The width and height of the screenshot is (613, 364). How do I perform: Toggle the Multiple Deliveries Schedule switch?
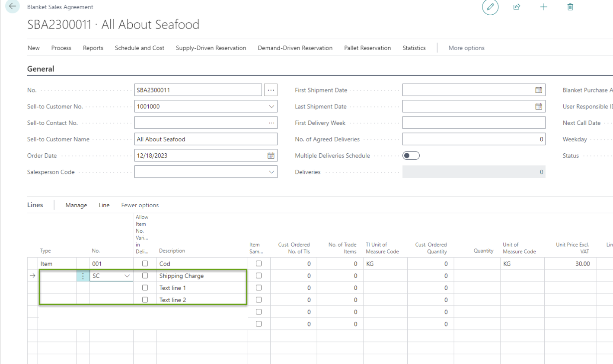(x=411, y=155)
